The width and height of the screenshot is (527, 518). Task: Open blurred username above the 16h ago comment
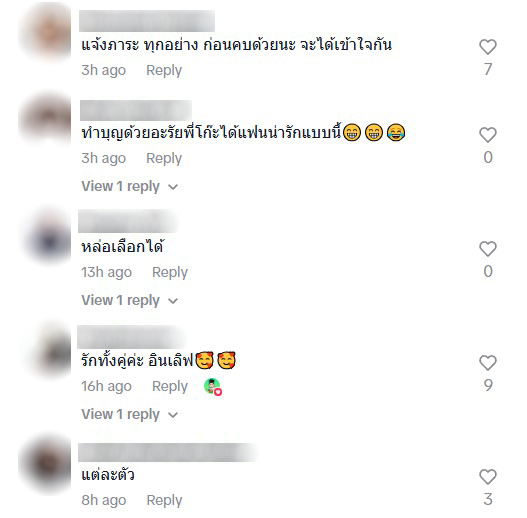pyautogui.click(x=132, y=337)
